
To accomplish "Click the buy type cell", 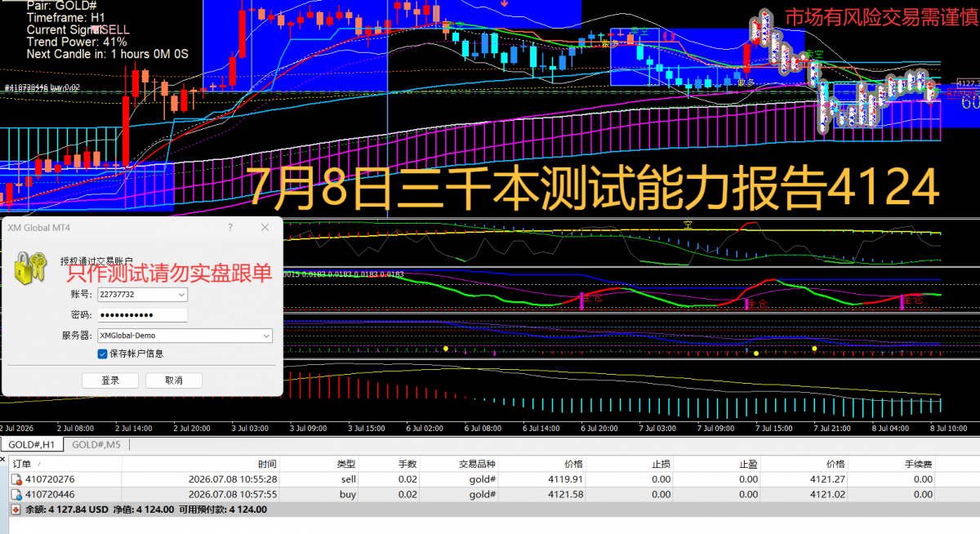I will 348,494.
